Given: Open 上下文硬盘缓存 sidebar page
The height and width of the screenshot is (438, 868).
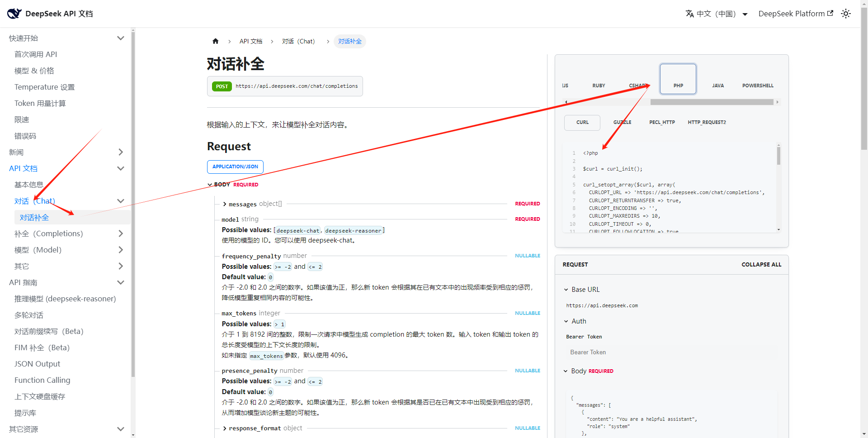Looking at the screenshot, I should point(40,396).
